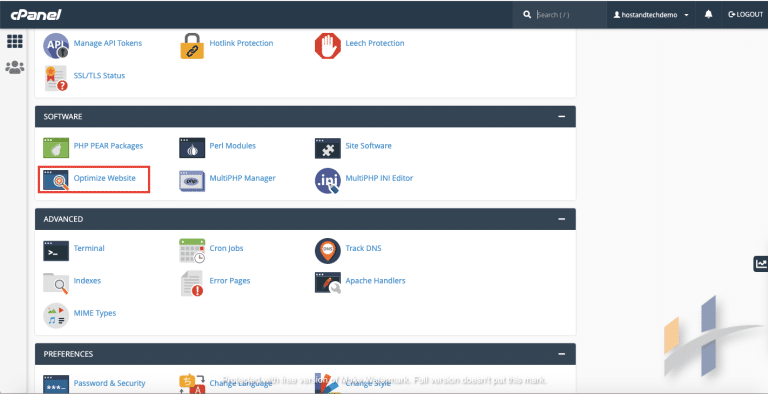Open the User Manager people icon in sidebar

(15, 67)
